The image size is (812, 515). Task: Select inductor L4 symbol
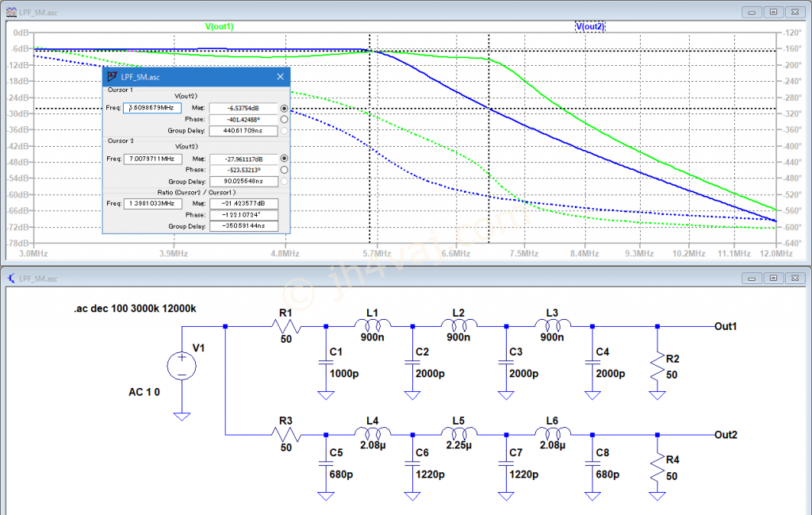[373, 433]
